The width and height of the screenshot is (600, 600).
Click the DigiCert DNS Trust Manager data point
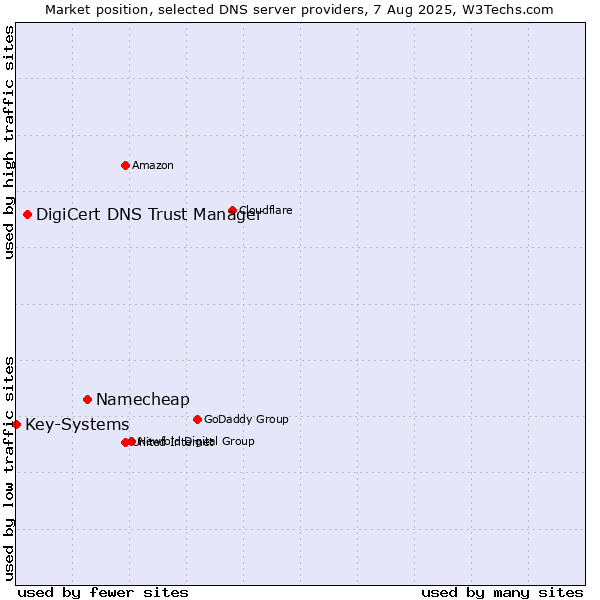27,215
